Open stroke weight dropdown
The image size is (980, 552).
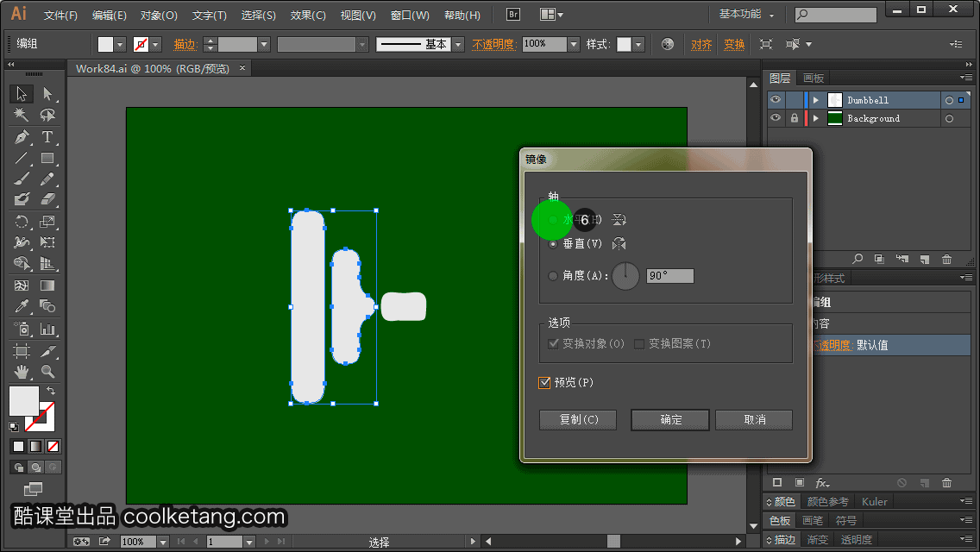(x=264, y=44)
